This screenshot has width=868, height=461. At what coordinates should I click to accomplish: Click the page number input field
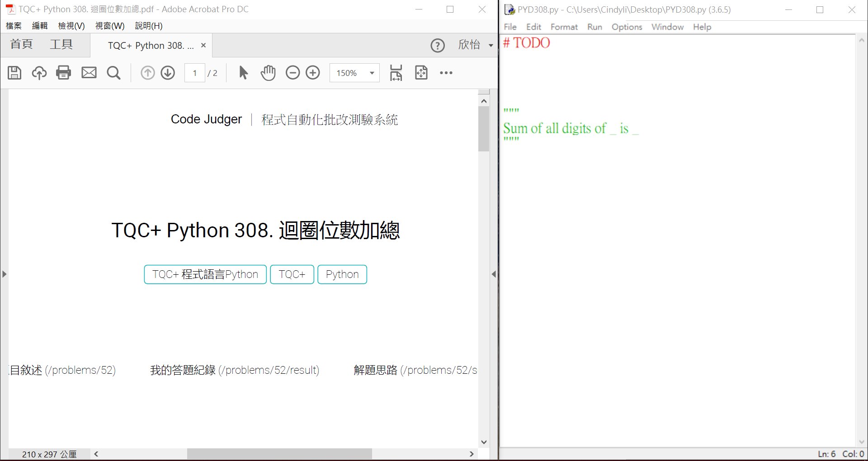click(195, 73)
